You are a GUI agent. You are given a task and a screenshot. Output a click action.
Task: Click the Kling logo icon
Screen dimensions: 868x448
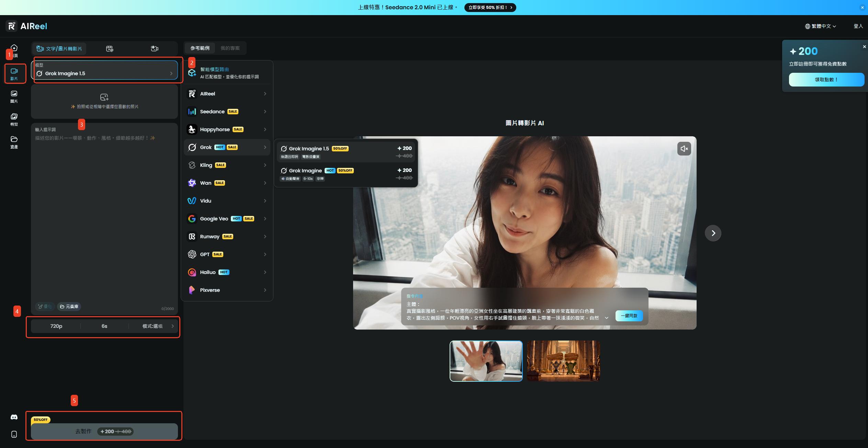coord(192,165)
